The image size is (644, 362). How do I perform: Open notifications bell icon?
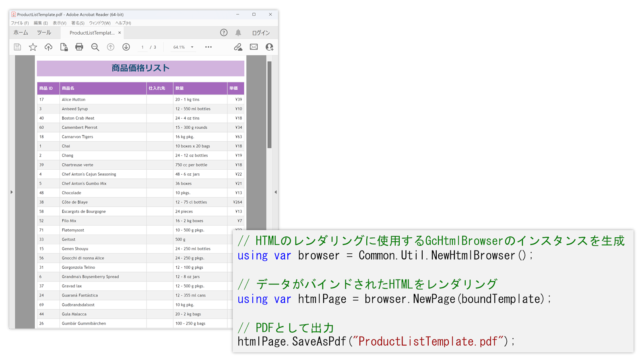[238, 33]
